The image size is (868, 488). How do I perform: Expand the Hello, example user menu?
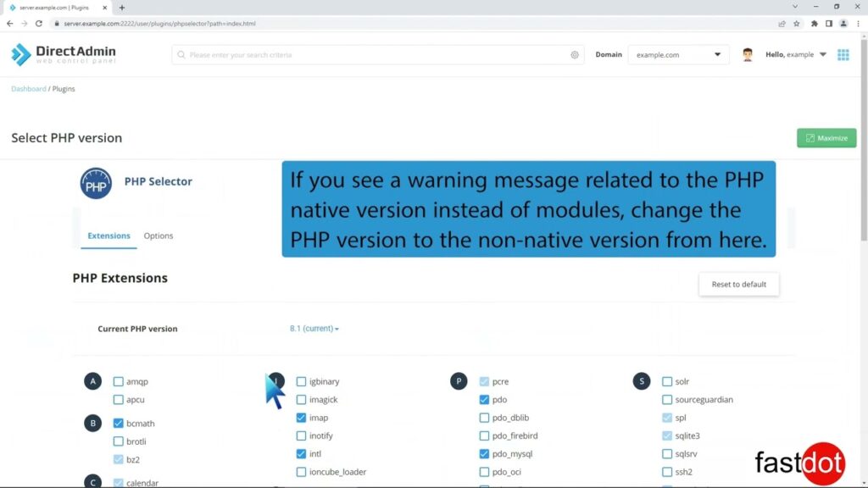[796, 55]
